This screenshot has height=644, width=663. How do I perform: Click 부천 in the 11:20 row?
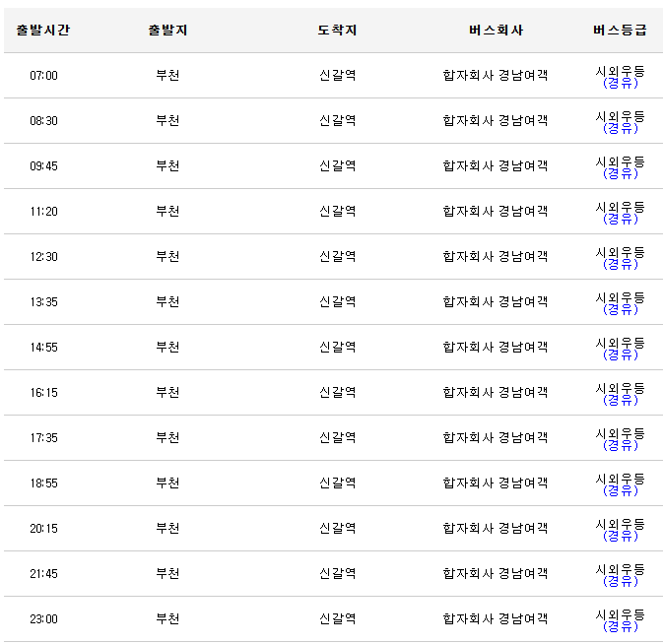[x=167, y=211]
